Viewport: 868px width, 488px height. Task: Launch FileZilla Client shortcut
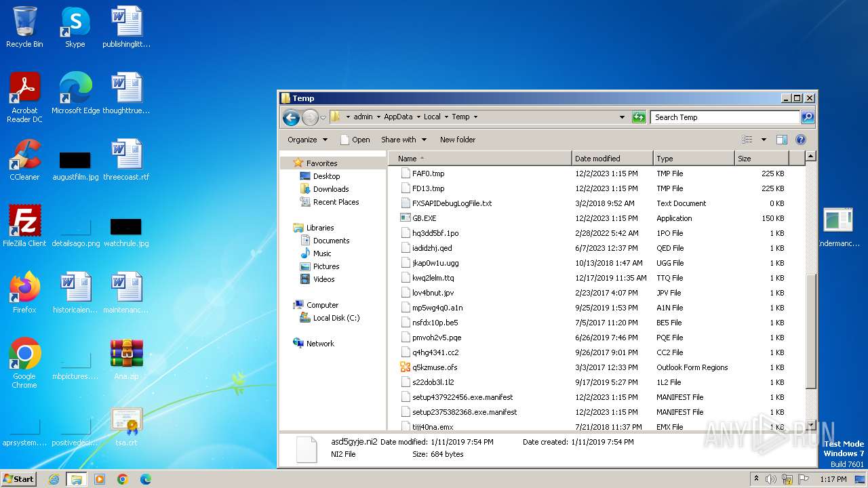click(24, 226)
